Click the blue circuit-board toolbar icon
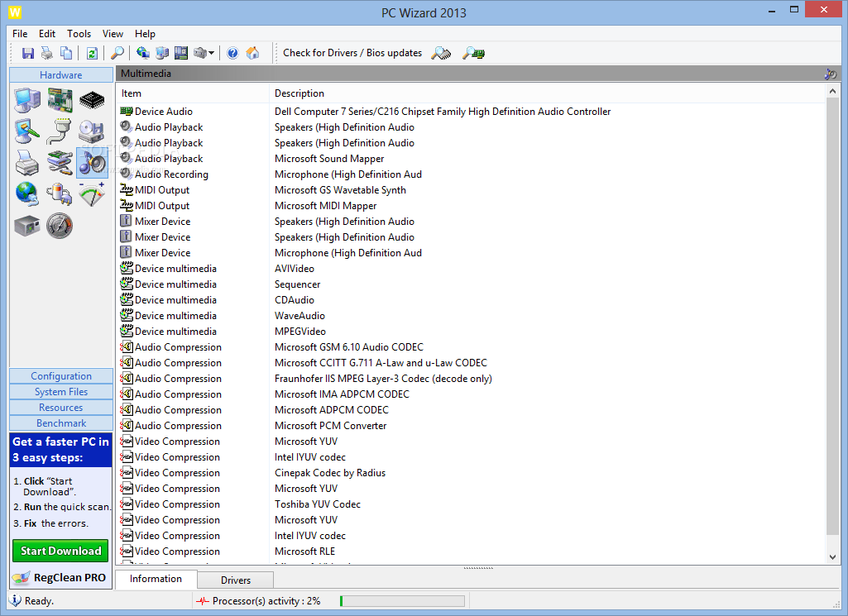Image resolution: width=848 pixels, height=616 pixels. pos(181,53)
